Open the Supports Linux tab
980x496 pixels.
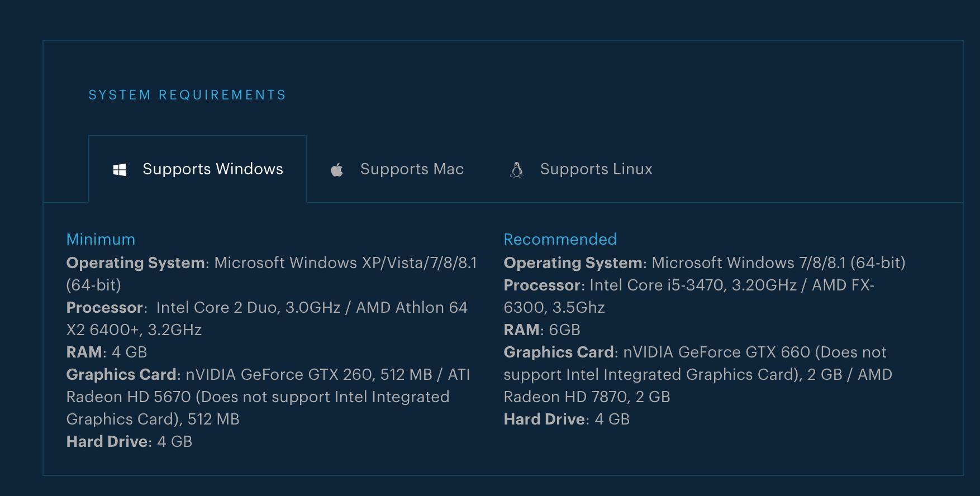[582, 169]
